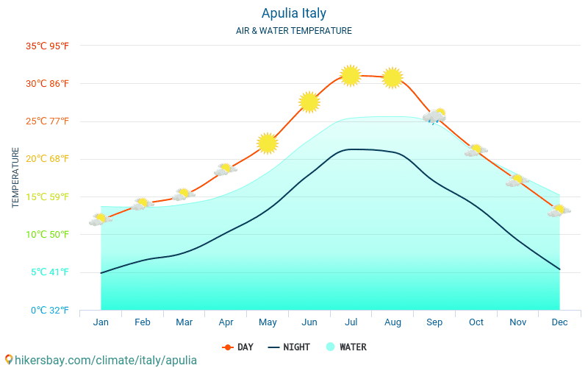Click the Nov month axis label
This screenshot has height=368, width=588.
[518, 322]
